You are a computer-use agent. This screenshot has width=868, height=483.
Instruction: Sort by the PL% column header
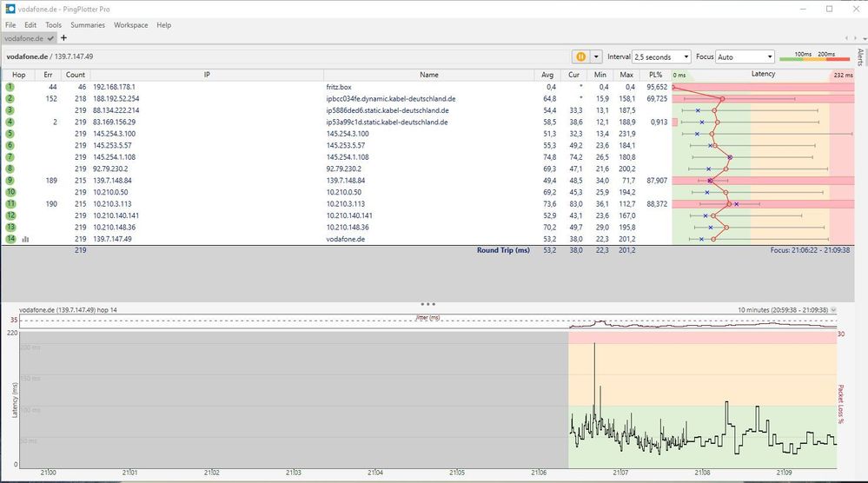(657, 75)
